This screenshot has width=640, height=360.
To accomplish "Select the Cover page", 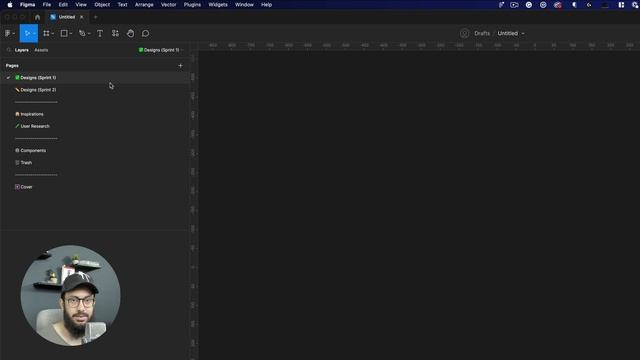I will point(95,187).
